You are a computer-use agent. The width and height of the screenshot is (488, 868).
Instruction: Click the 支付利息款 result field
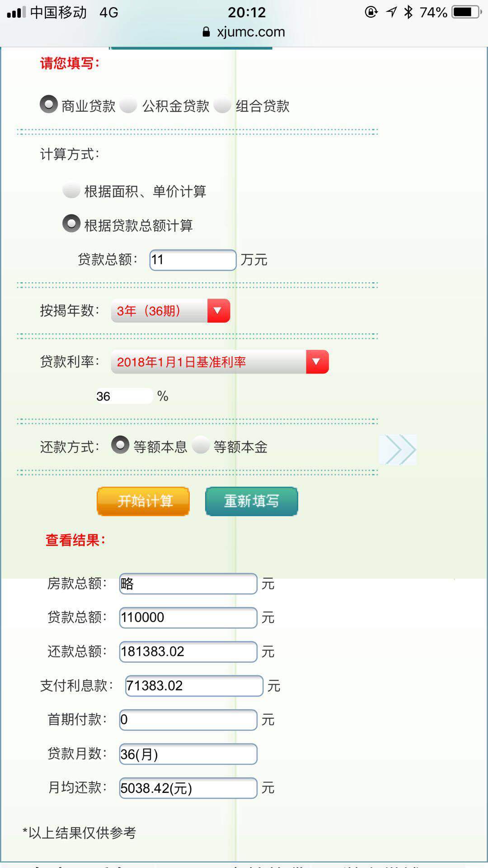[193, 686]
